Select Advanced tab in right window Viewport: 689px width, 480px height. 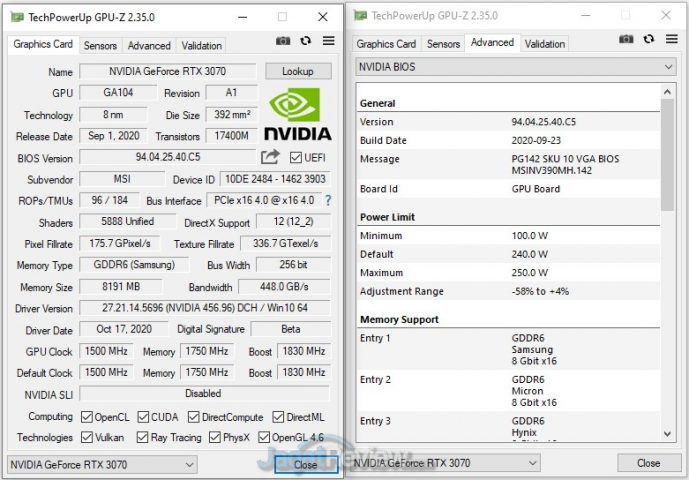point(492,43)
